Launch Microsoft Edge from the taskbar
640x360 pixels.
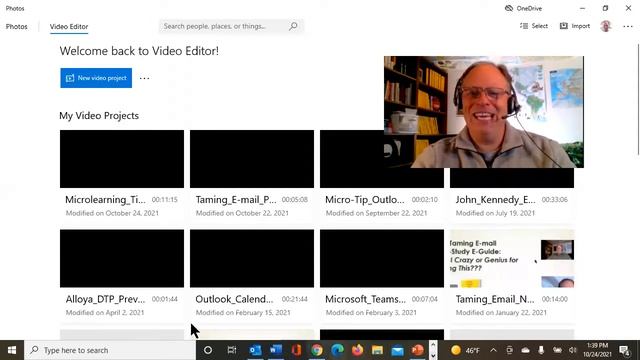click(337, 350)
